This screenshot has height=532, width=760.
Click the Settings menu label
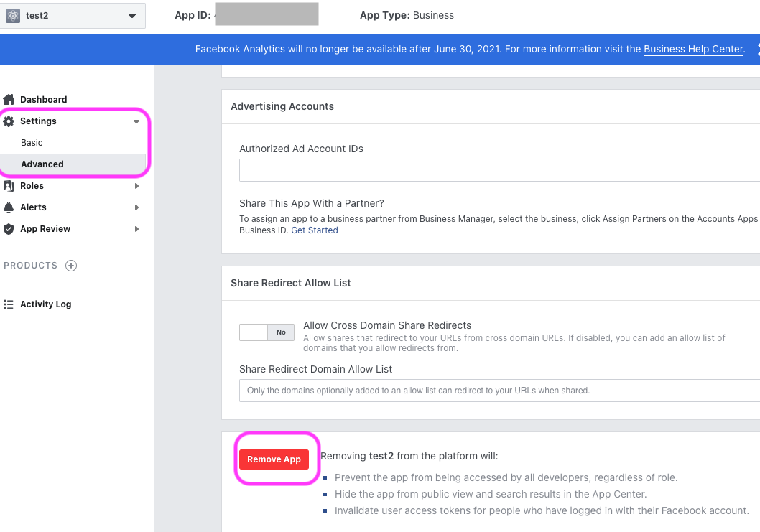click(x=38, y=121)
